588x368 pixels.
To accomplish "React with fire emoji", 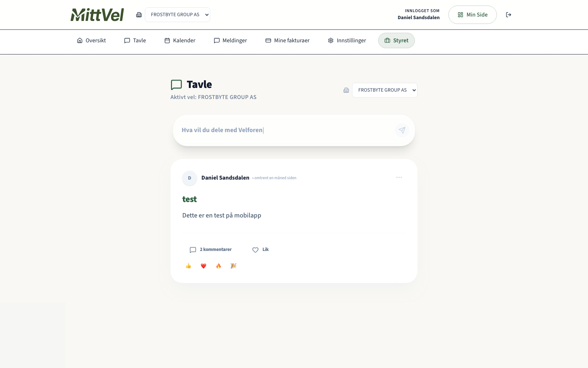I will point(219,266).
